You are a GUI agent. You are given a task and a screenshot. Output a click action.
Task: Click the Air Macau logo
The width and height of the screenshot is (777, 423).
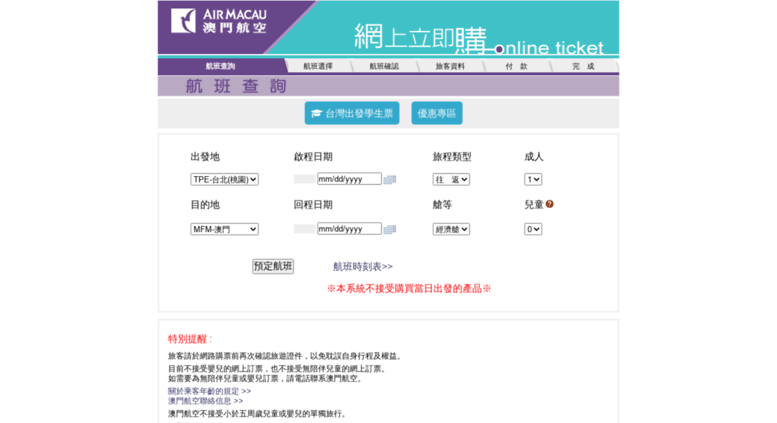pos(219,21)
